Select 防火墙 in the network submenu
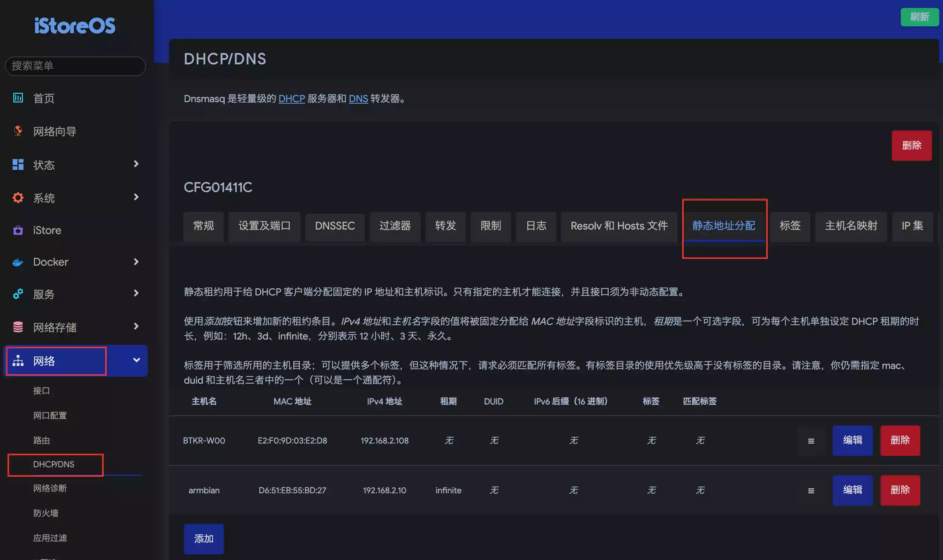The height and width of the screenshot is (560, 943). [46, 513]
